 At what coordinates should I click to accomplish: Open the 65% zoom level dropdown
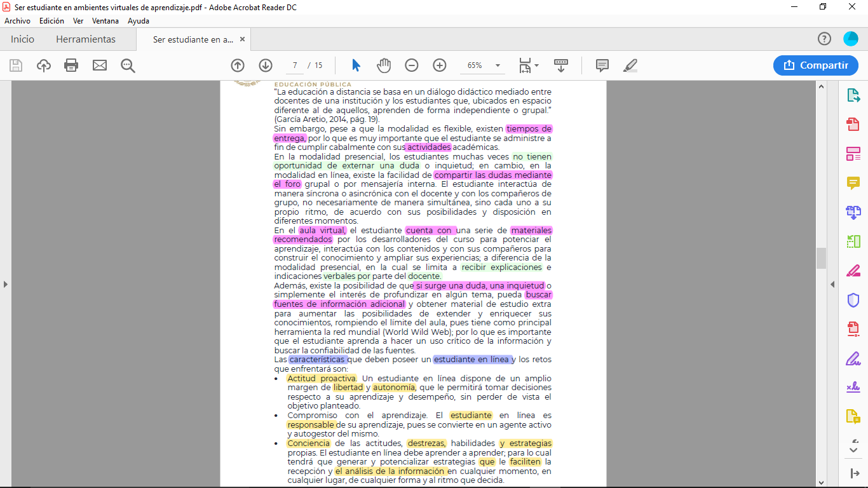point(498,65)
